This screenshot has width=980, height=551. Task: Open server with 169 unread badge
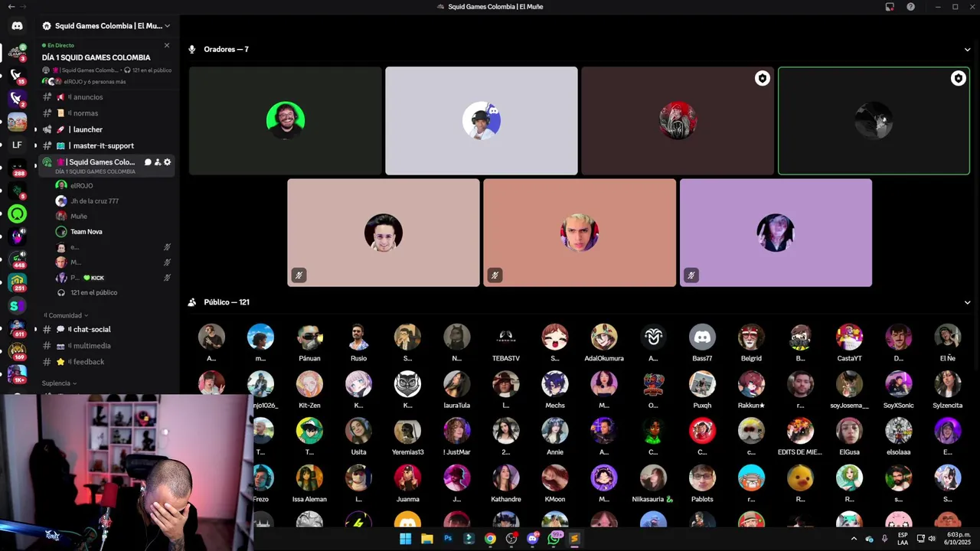coord(17,352)
